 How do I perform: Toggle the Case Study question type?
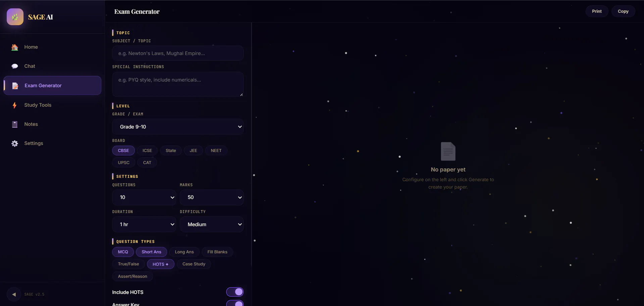coord(194,264)
